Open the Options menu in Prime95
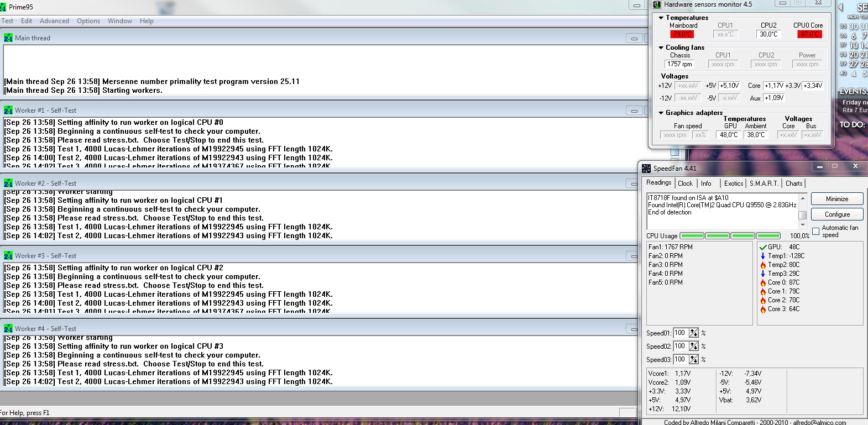This screenshot has width=868, height=425. (88, 21)
